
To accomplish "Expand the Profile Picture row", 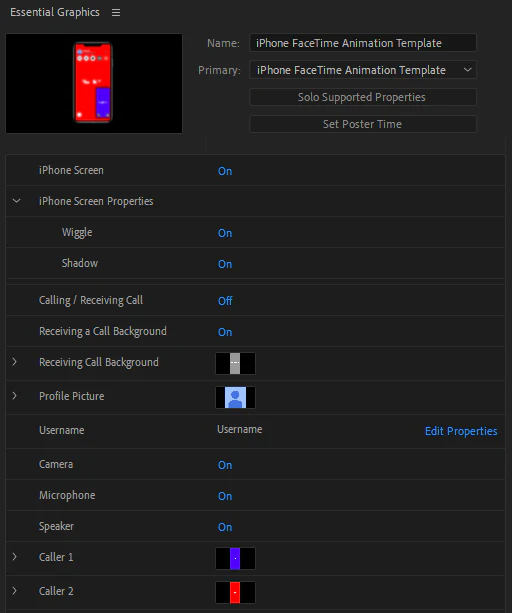I will [14, 396].
